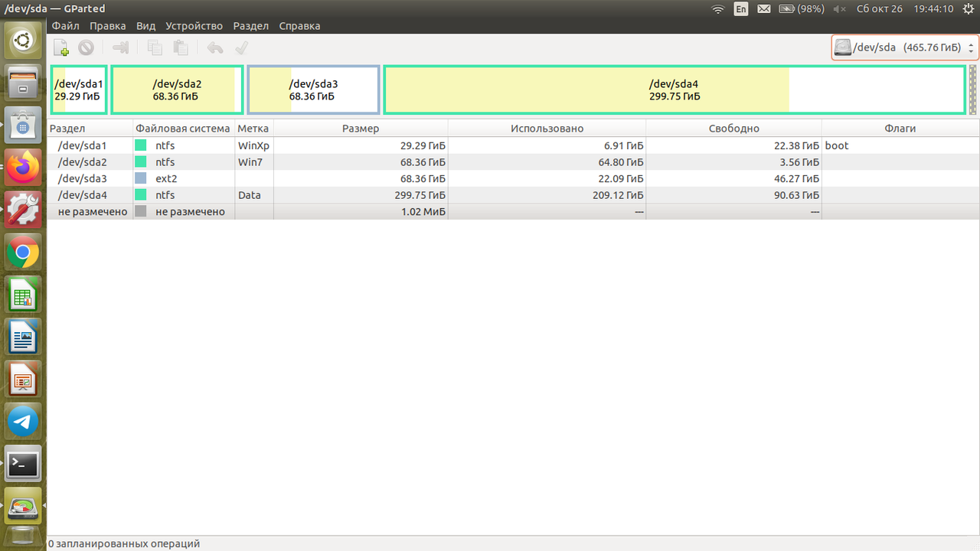Viewport: 980px width, 551px height.
Task: Click the Использовано column header
Action: point(547,129)
